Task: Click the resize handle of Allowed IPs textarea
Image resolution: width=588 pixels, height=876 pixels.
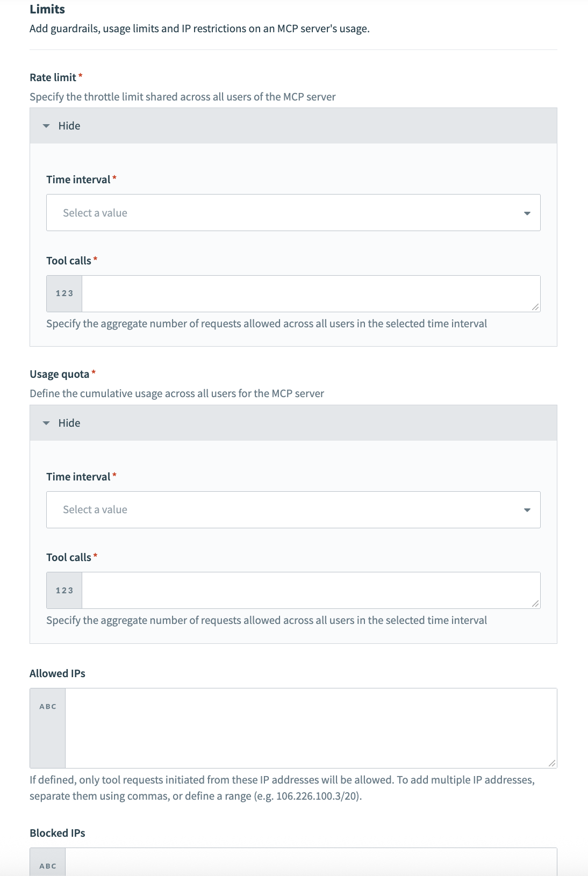Action: [x=552, y=763]
